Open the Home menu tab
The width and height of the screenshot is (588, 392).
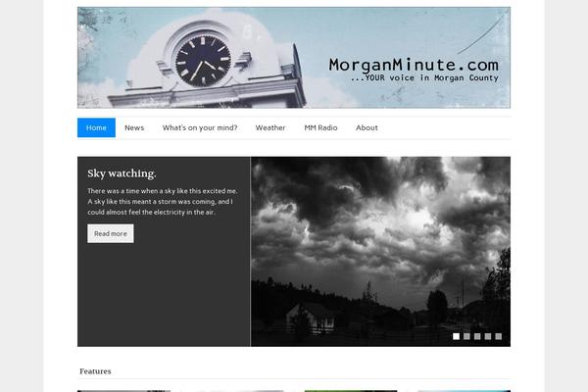click(96, 127)
